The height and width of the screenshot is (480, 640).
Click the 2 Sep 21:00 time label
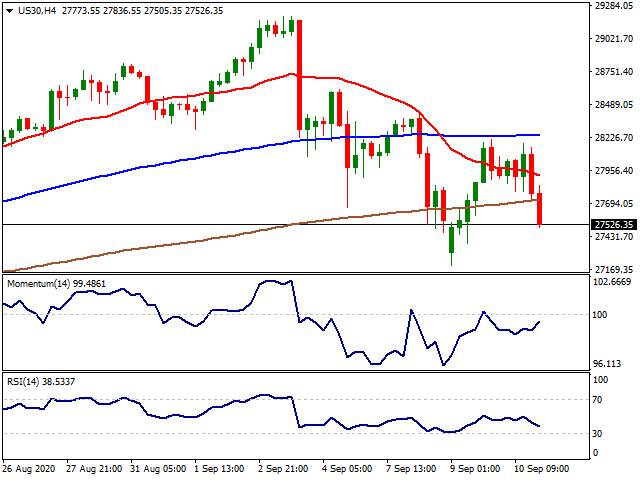coord(284,468)
